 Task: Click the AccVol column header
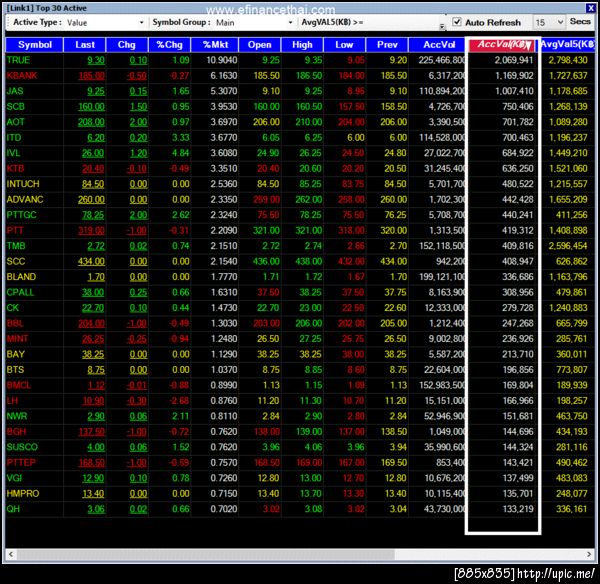(439, 45)
